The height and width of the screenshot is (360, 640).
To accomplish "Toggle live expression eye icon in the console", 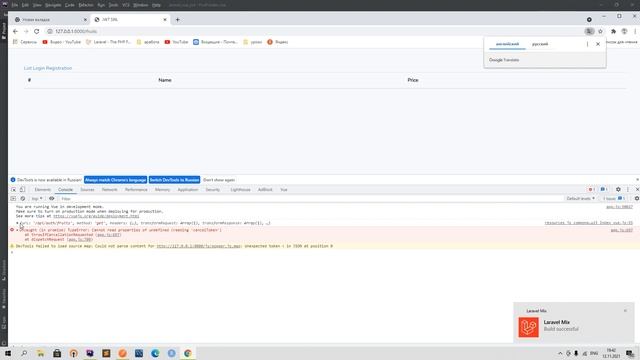I will [51, 199].
